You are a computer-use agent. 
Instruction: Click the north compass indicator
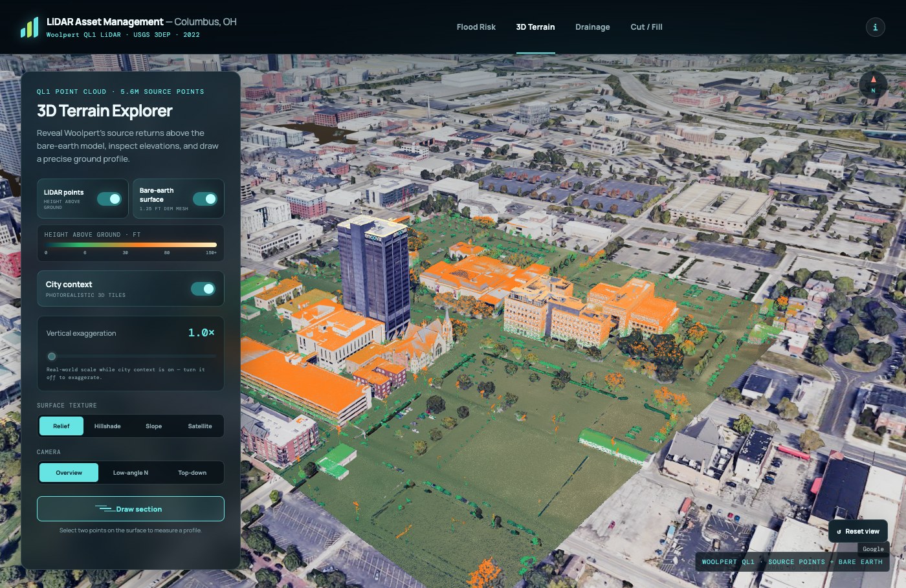pos(873,85)
